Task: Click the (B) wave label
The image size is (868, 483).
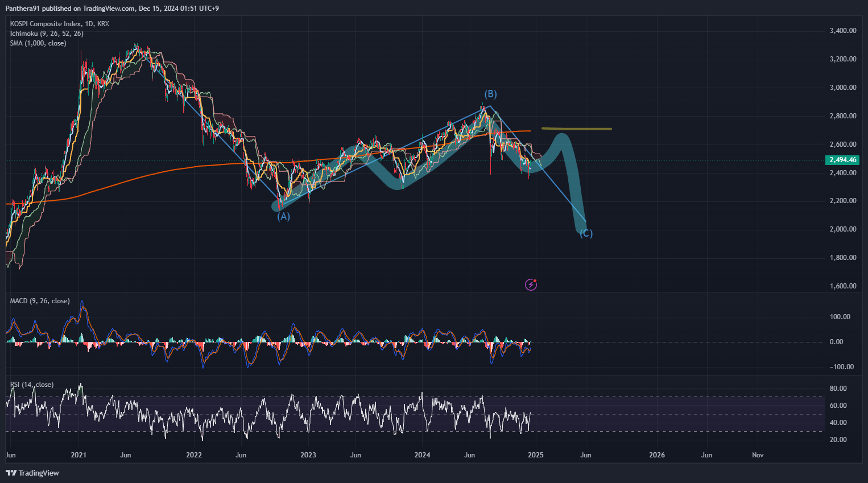Action: tap(490, 94)
